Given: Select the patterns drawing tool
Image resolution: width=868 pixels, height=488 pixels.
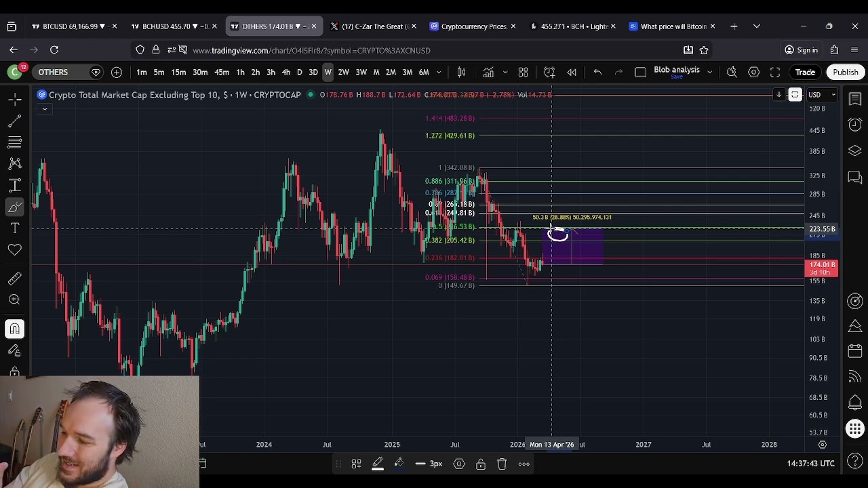Looking at the screenshot, I should pos(14,163).
